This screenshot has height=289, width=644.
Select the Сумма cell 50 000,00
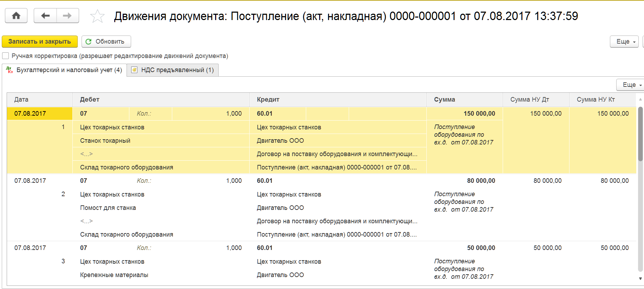coord(465,248)
